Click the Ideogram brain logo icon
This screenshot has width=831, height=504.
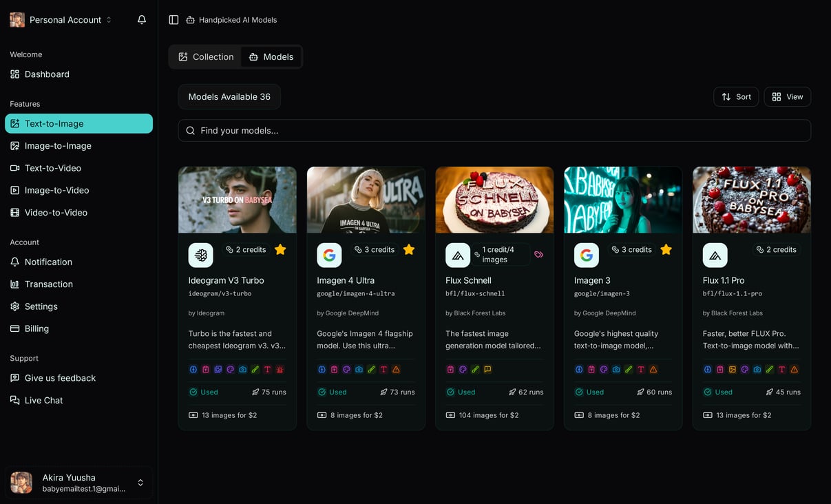200,255
